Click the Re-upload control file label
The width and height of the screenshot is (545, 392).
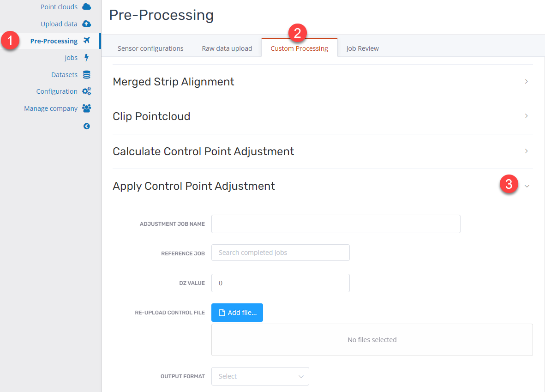(170, 312)
